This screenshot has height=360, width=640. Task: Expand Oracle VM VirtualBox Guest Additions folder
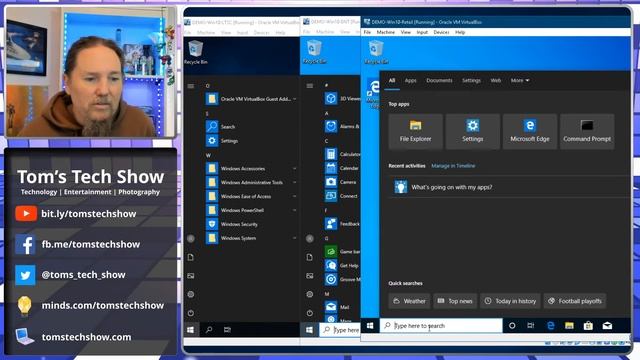(x=251, y=99)
